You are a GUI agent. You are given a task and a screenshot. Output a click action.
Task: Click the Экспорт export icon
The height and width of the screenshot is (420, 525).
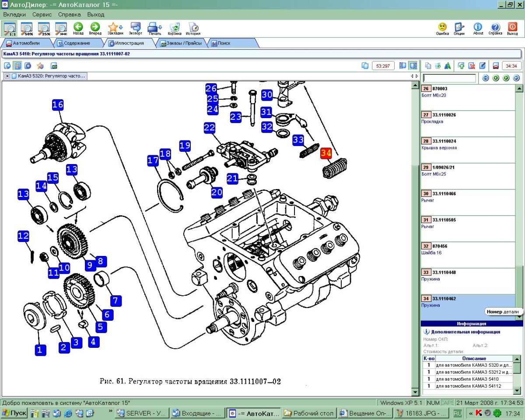(135, 28)
